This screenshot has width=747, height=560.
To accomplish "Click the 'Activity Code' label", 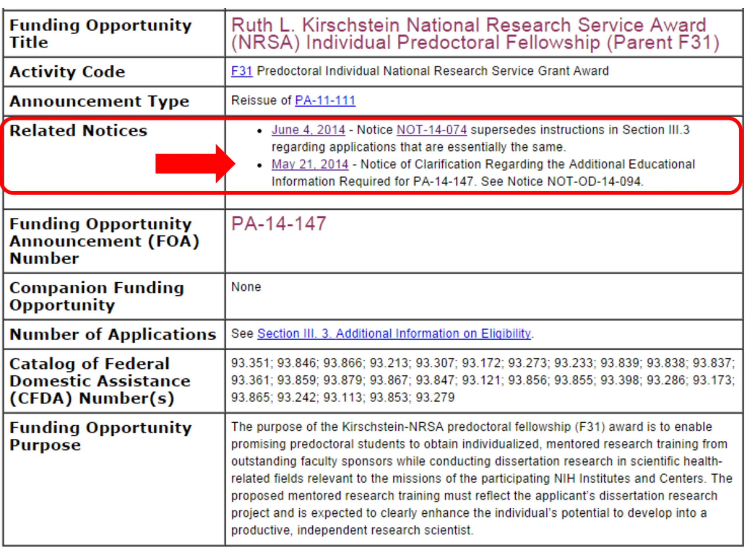I will (67, 72).
